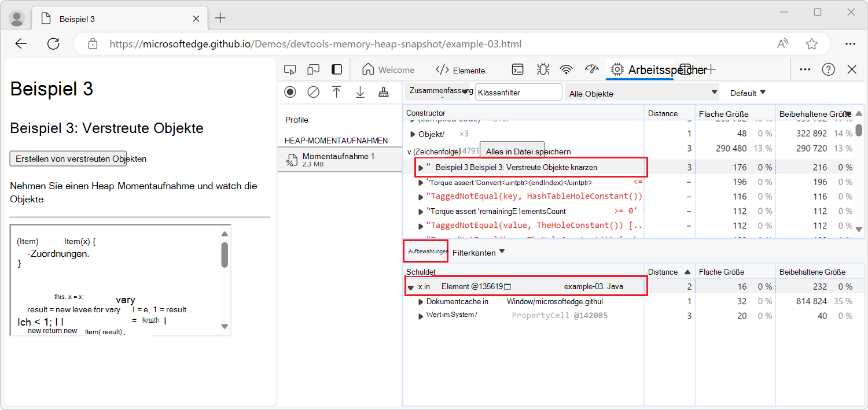Click the collect garbage broom icon

383,92
